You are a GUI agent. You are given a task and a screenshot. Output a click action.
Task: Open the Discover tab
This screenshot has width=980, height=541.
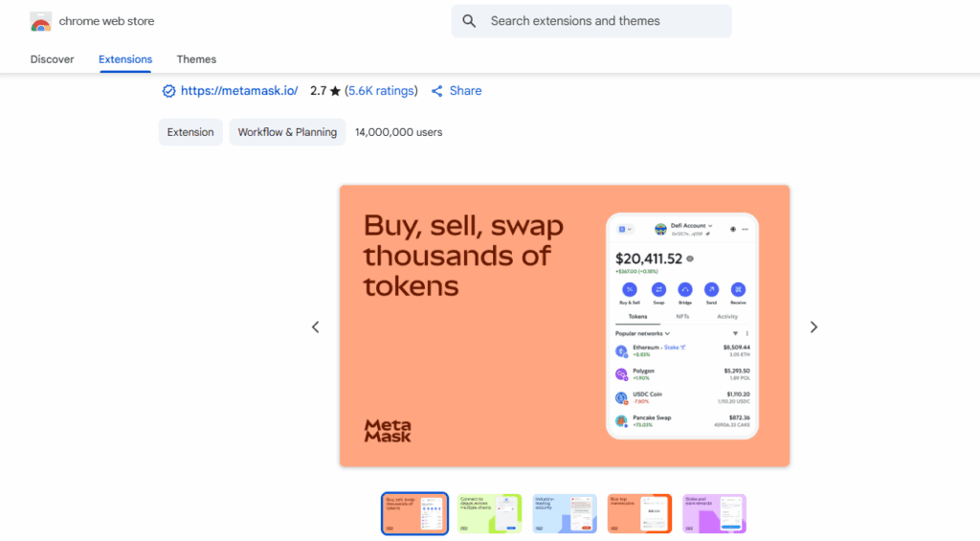click(x=52, y=59)
